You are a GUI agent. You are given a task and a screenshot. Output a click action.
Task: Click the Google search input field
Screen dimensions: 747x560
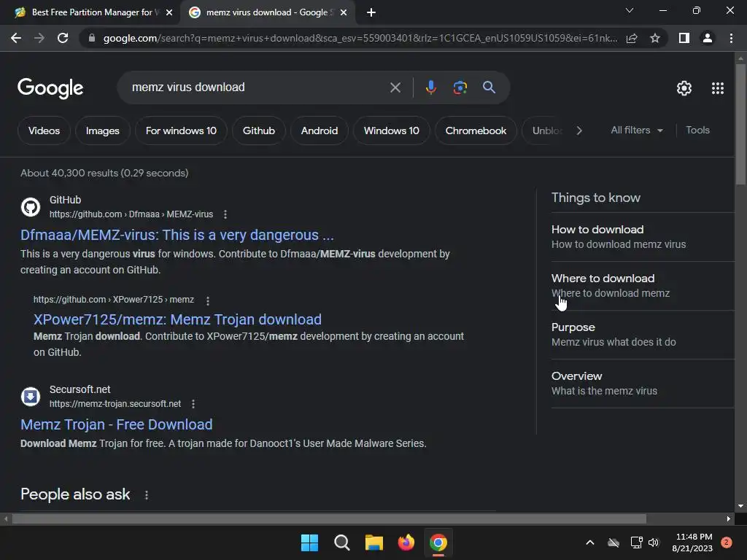(258, 87)
